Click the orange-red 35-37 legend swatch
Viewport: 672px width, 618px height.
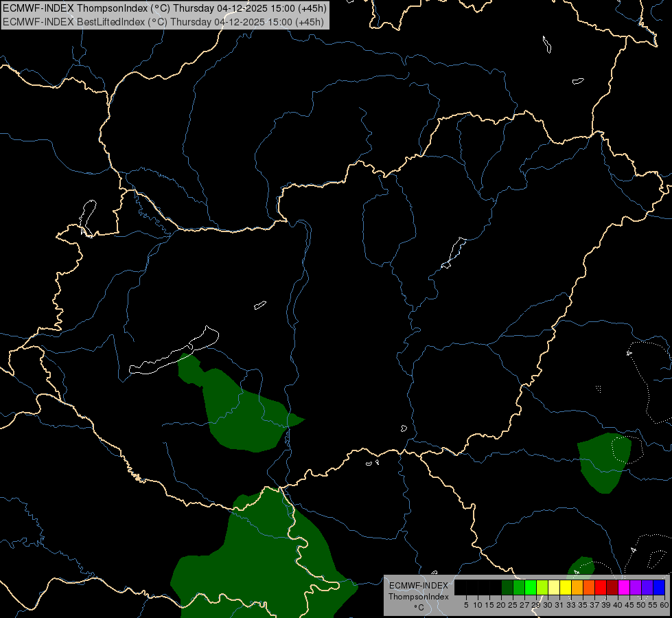(x=589, y=587)
